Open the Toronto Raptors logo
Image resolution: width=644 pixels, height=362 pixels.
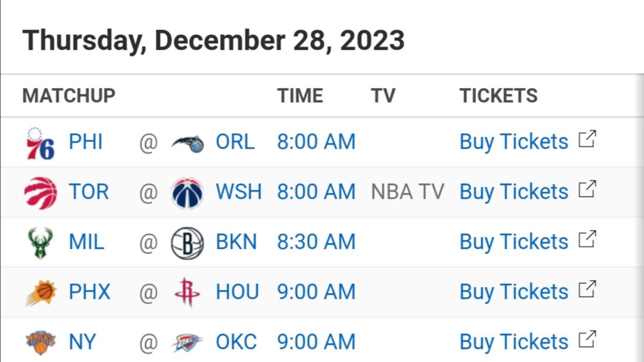tap(41, 193)
